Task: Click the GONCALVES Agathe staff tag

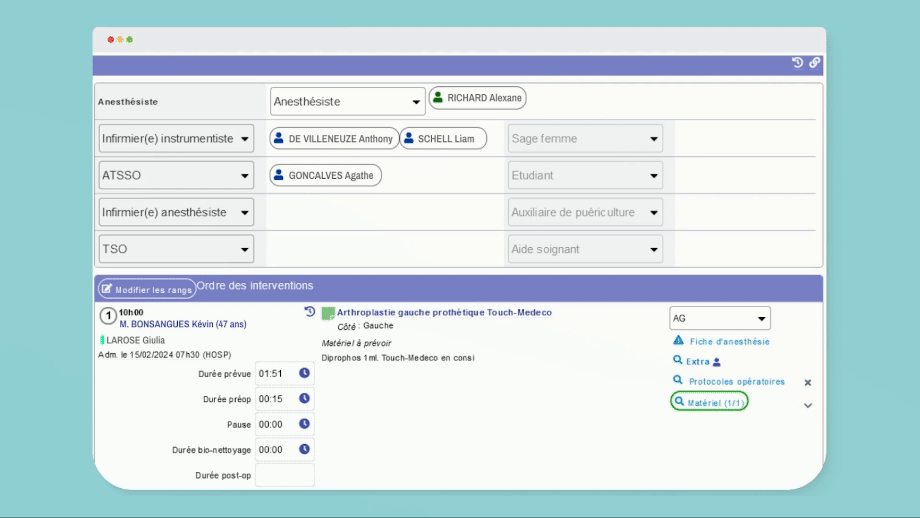Action: click(326, 175)
